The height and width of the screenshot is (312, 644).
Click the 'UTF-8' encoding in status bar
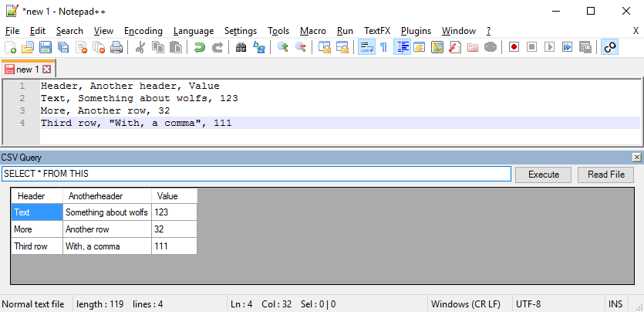pos(528,304)
